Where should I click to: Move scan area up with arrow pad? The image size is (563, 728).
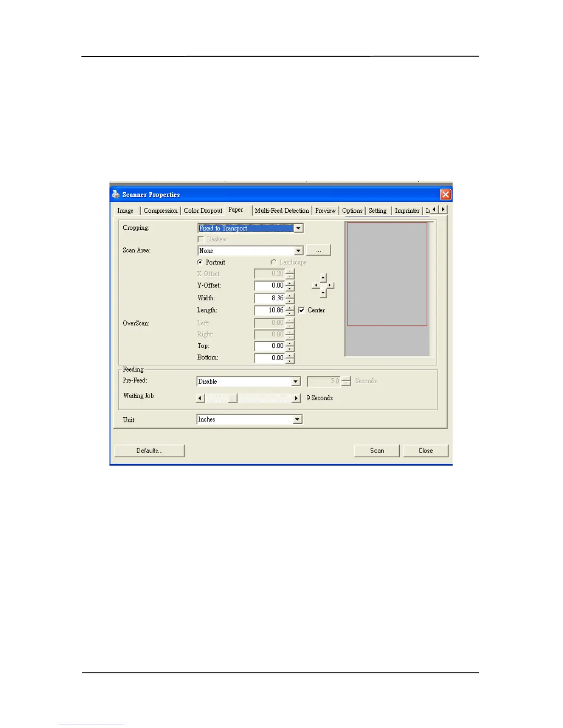pyautogui.click(x=323, y=278)
